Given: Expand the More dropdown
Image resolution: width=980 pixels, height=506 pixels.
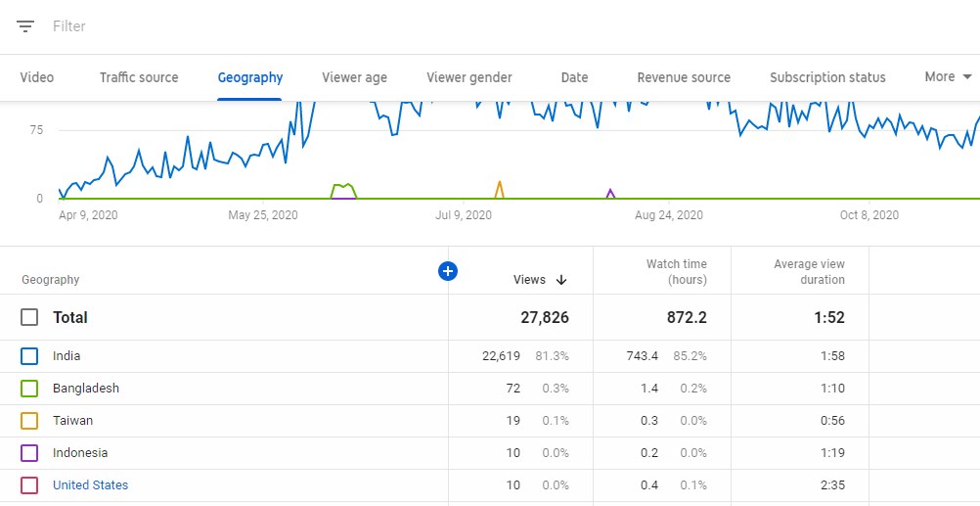Looking at the screenshot, I should click(x=948, y=77).
